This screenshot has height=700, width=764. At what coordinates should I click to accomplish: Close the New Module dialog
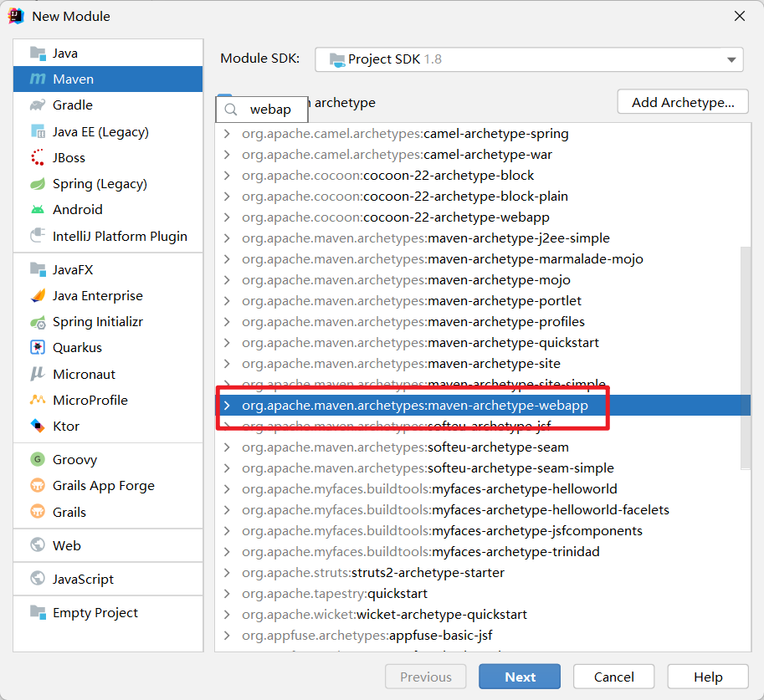[740, 16]
